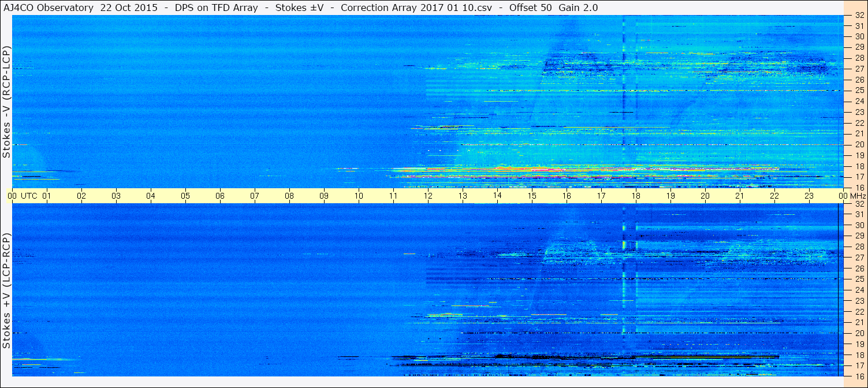Pick the 22 hour tick on time axis
The height and width of the screenshot is (388, 868).
coord(774,196)
